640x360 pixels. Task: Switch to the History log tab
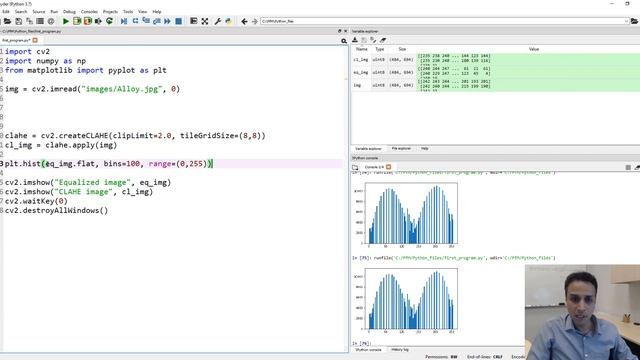[400, 350]
